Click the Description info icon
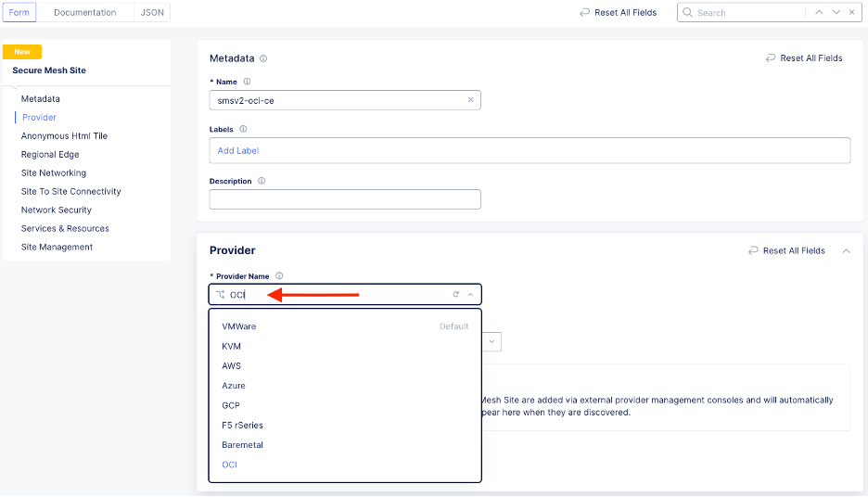The image size is (868, 497). (x=262, y=181)
